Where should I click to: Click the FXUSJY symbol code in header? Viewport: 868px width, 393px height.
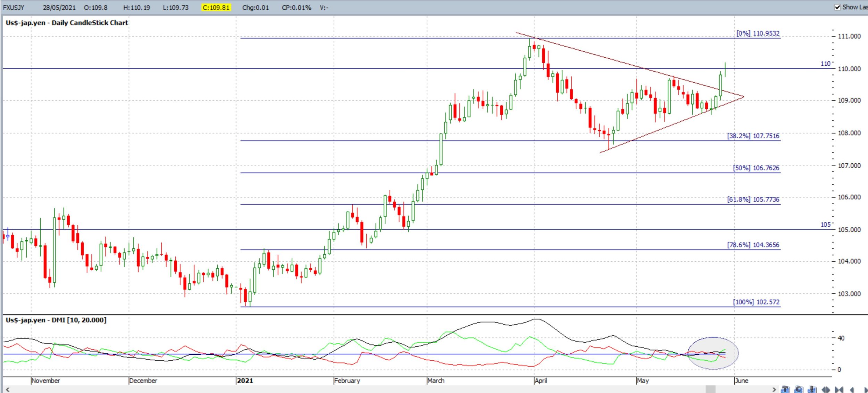(x=13, y=8)
